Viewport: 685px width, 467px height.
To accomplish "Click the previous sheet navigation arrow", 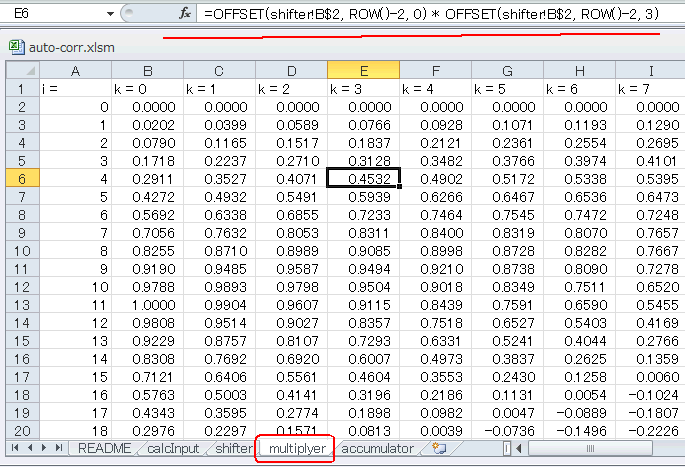I will pyautogui.click(x=30, y=448).
